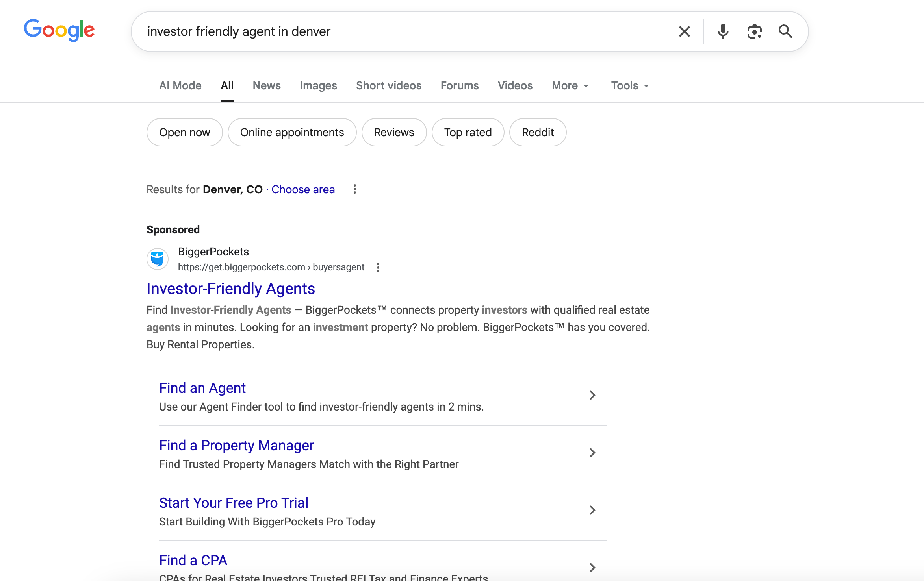Open Google Lens image search icon

pos(754,31)
